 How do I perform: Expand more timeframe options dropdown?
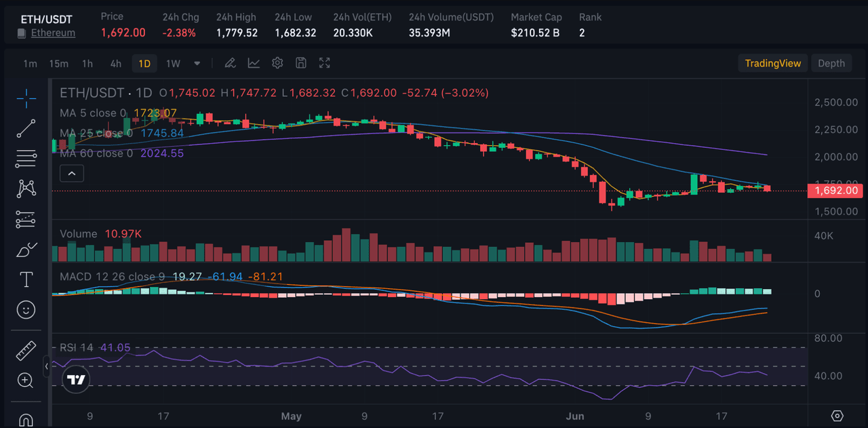pos(197,63)
